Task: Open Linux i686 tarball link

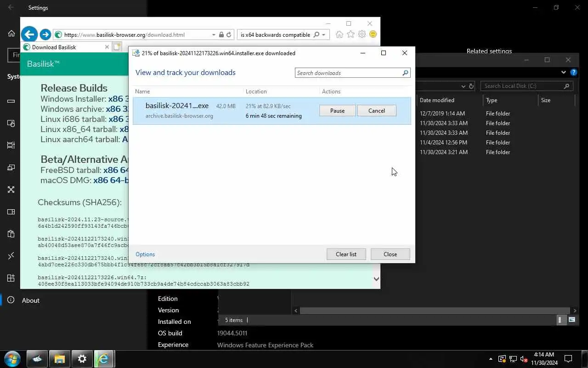Action: pyautogui.click(x=119, y=119)
